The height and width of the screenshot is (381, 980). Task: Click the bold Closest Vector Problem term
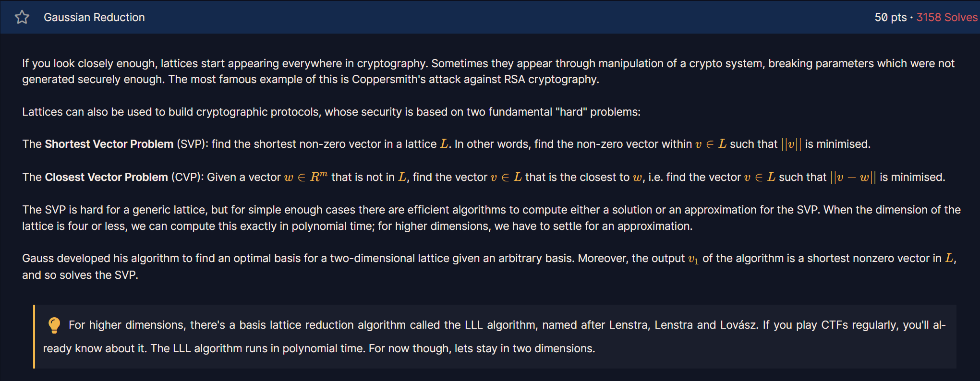coord(106,177)
